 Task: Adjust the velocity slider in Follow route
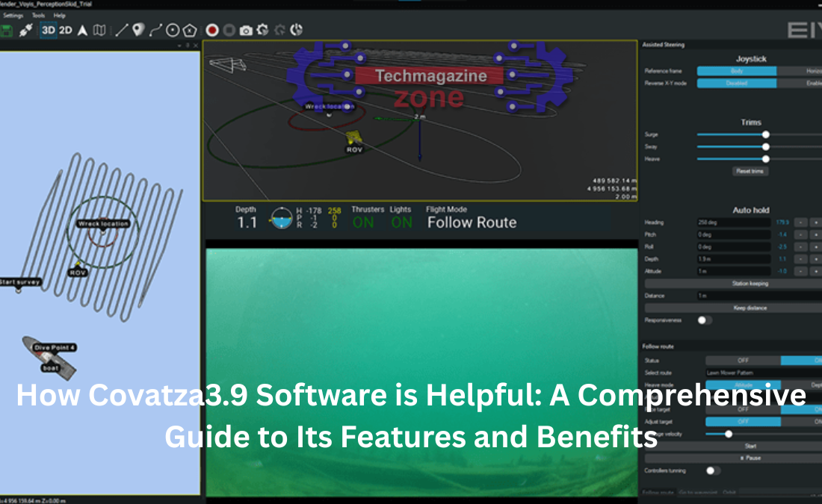pyautogui.click(x=728, y=434)
